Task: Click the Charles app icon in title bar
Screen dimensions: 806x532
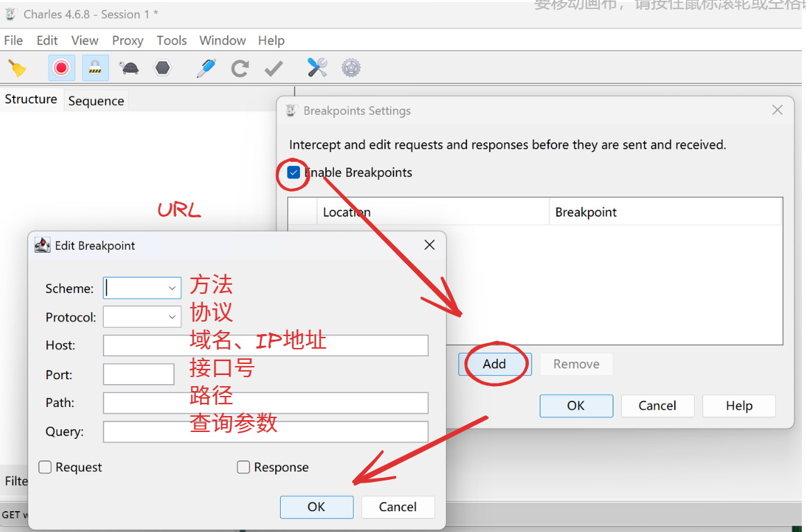Action: point(10,14)
